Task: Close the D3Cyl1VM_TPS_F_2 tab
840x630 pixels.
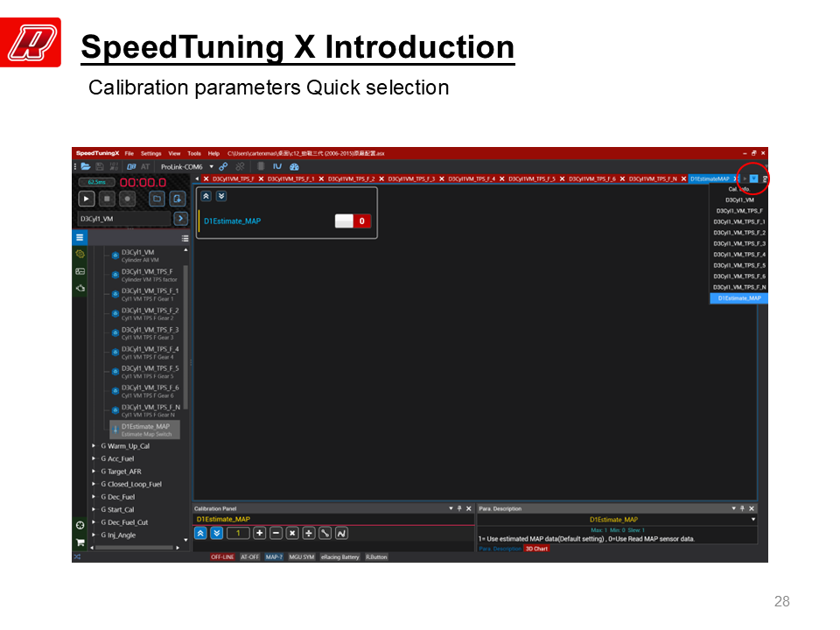Action: click(x=382, y=178)
